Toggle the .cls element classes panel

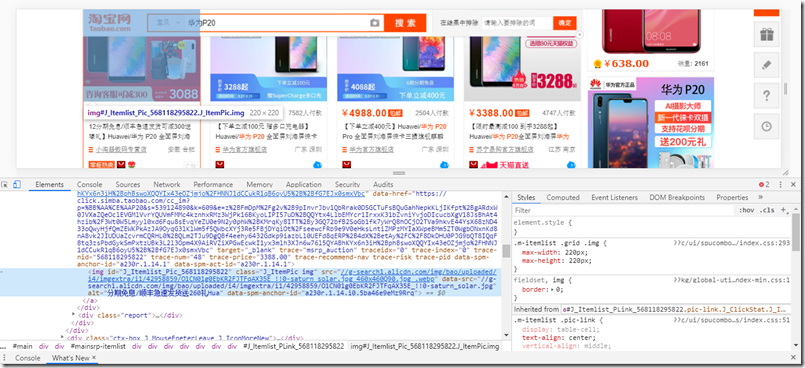[768, 210]
